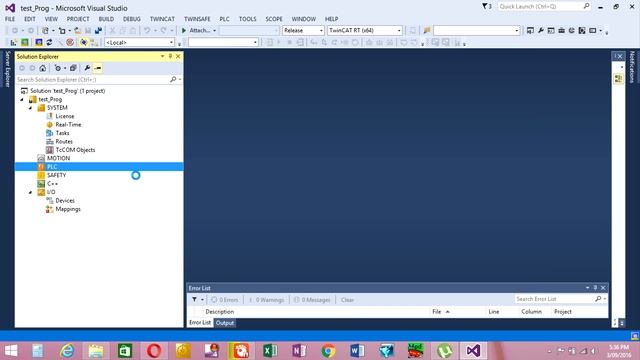Toggle the 0 Errors filter
640x360 pixels.
pyautogui.click(x=224, y=300)
